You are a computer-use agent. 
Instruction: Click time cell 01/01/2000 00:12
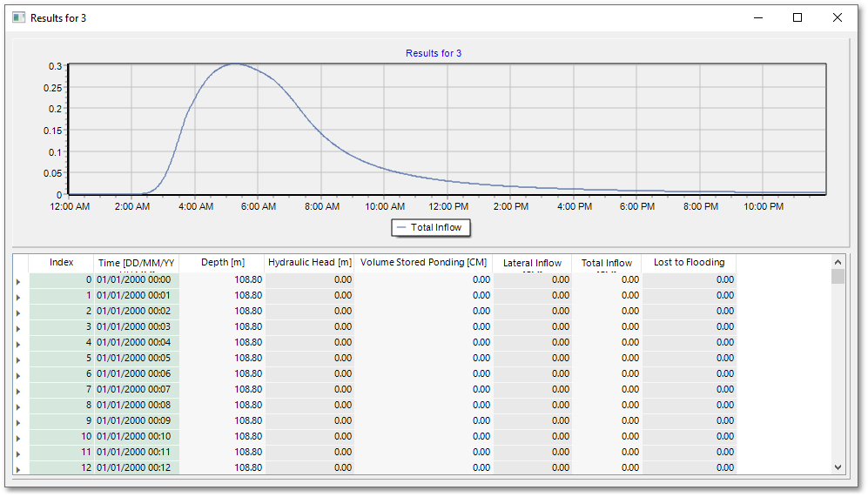pyautogui.click(x=136, y=467)
